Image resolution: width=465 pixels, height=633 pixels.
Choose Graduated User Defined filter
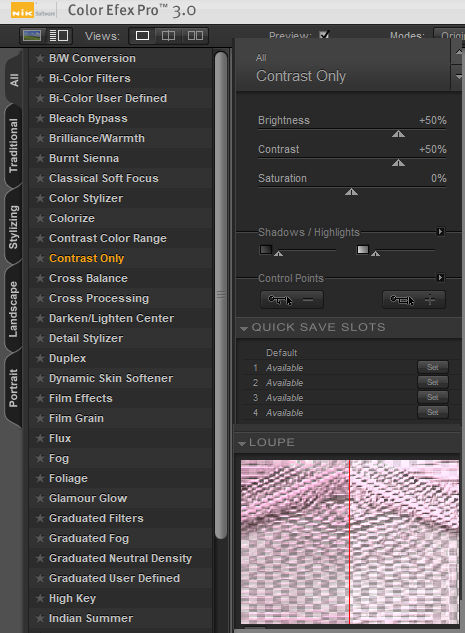point(114,578)
